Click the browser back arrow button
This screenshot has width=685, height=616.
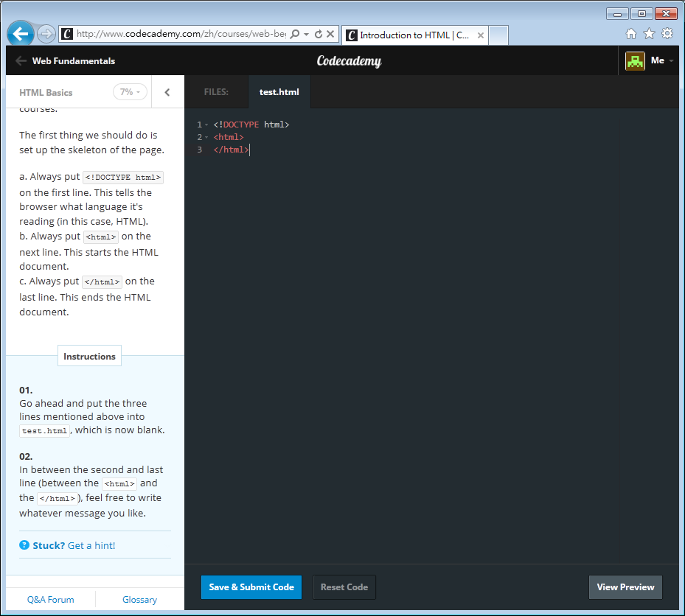[21, 33]
